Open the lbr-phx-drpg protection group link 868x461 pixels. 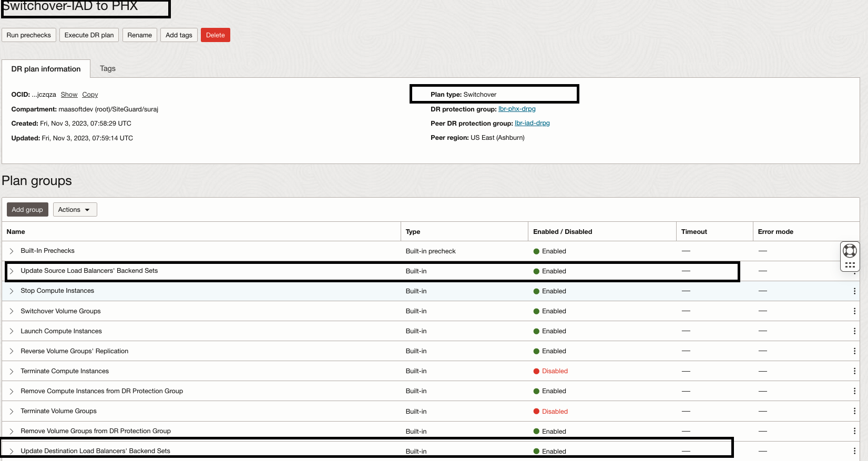coord(517,109)
